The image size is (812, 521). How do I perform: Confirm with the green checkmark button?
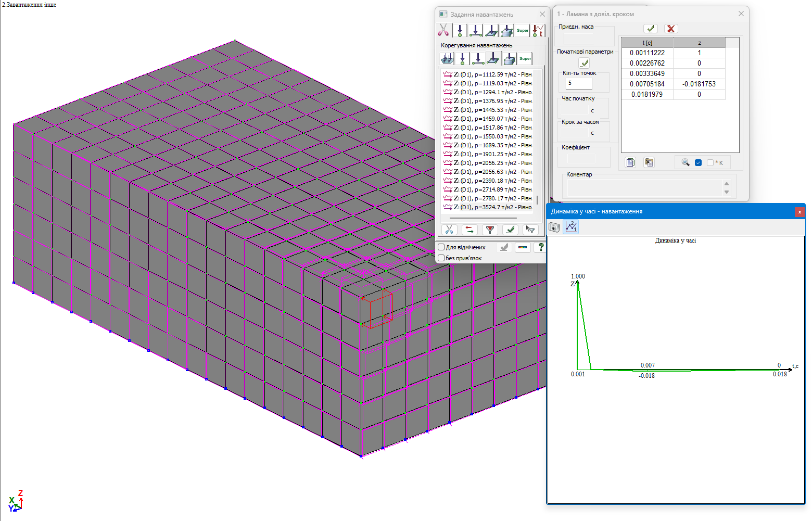click(650, 29)
